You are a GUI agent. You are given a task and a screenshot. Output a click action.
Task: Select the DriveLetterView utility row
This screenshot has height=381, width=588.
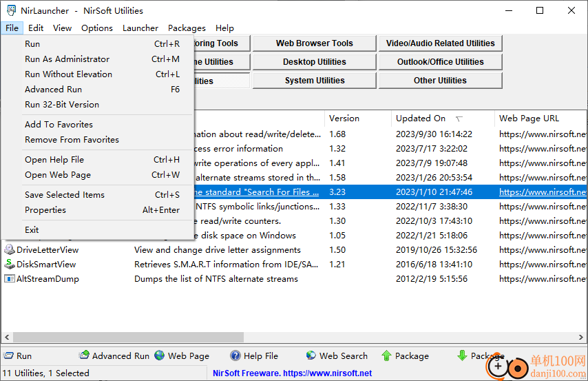(x=294, y=250)
